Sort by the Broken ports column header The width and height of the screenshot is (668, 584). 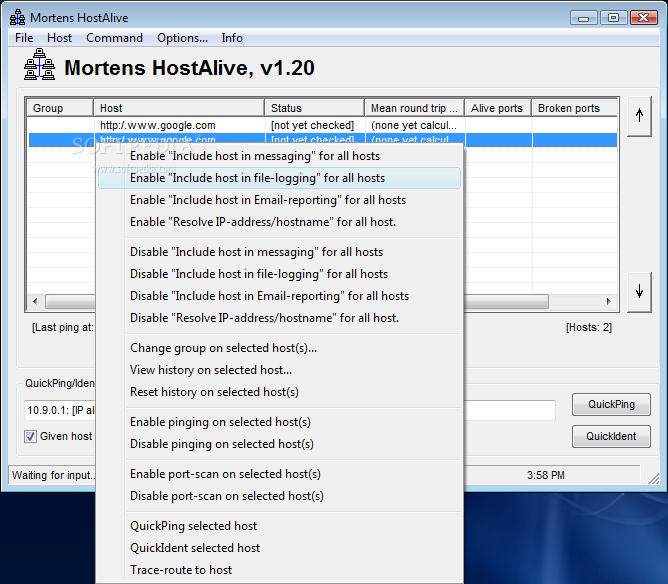(x=574, y=108)
